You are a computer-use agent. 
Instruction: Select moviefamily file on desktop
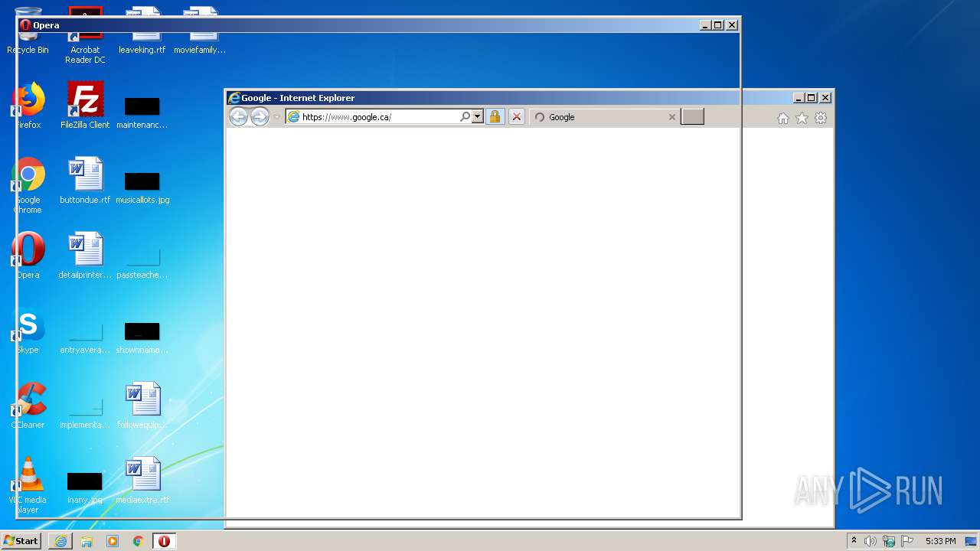tap(200, 31)
